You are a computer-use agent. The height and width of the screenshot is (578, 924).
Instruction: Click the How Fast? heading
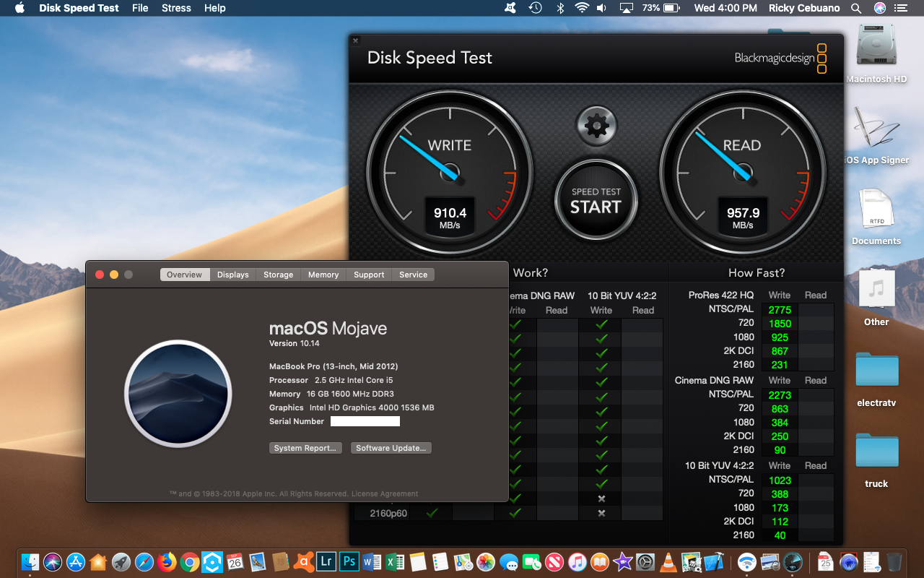tap(757, 272)
